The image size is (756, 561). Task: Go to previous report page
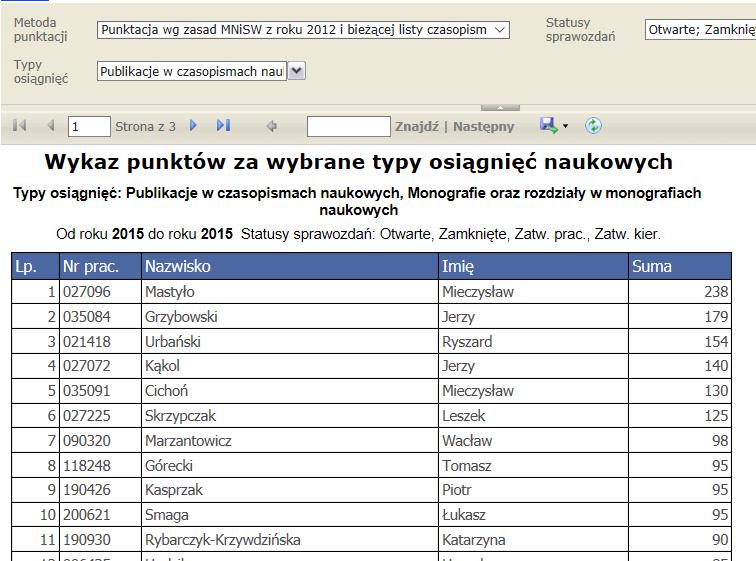pos(51,126)
